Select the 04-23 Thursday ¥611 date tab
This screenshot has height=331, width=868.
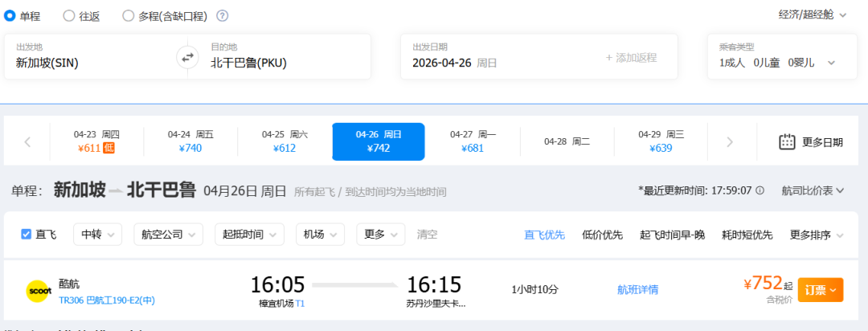coord(96,141)
